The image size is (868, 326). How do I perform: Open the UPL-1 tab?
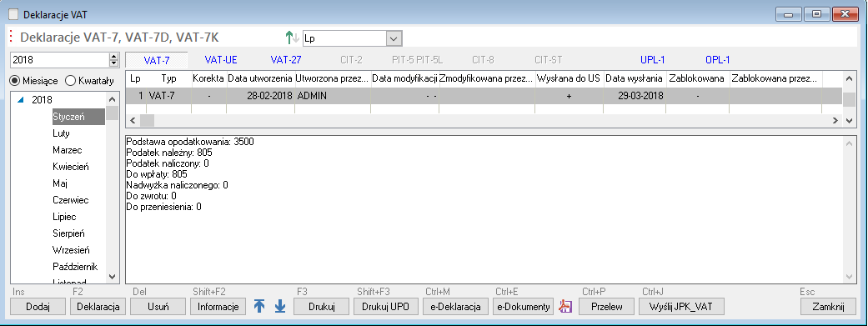[653, 59]
